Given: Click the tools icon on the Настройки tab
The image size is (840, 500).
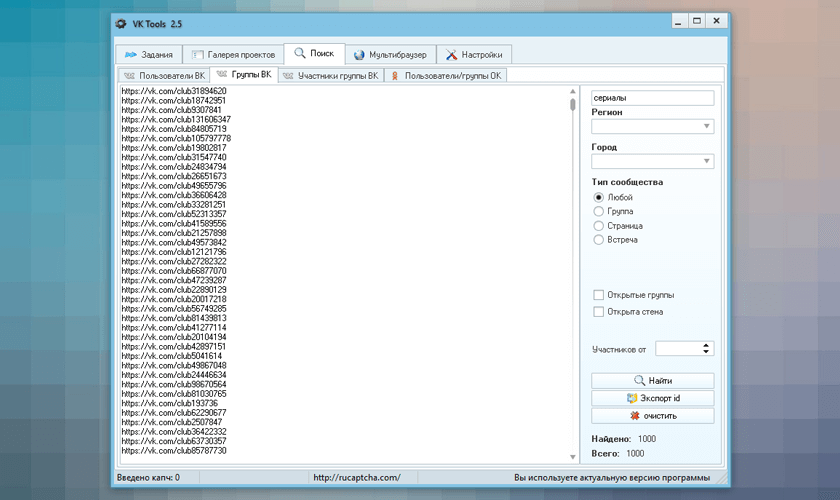Looking at the screenshot, I should [453, 54].
